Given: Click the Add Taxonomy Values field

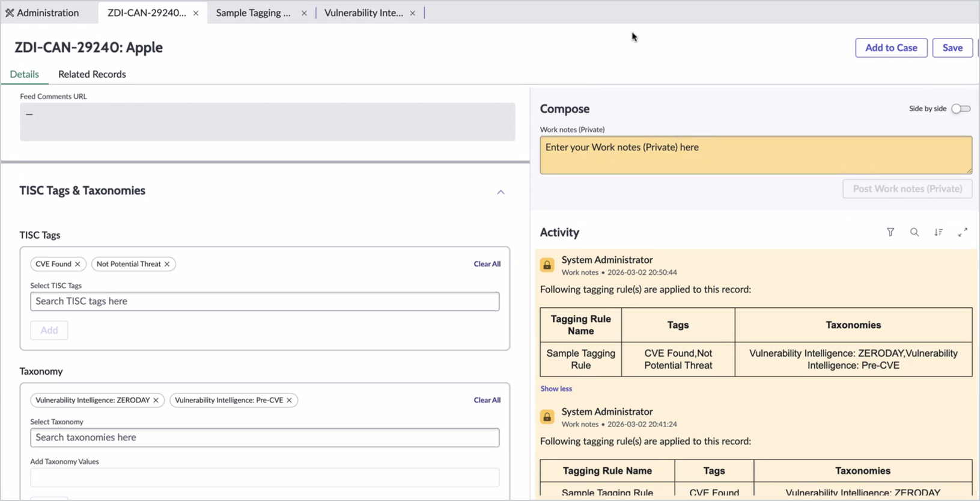Looking at the screenshot, I should (264, 478).
